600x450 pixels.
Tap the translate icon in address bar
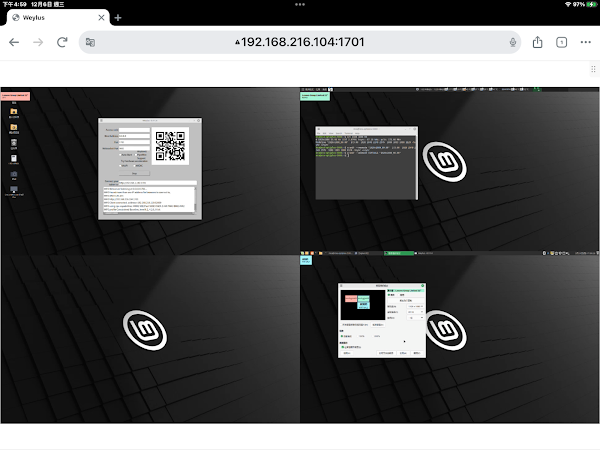[x=90, y=42]
